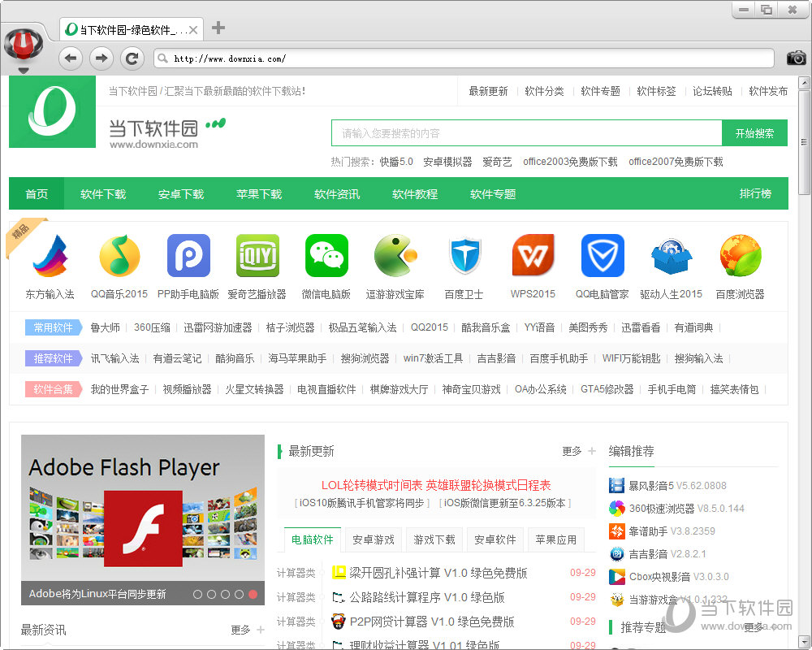Switch to the 安卓软件 tab
812x650 pixels.
pyautogui.click(x=495, y=539)
